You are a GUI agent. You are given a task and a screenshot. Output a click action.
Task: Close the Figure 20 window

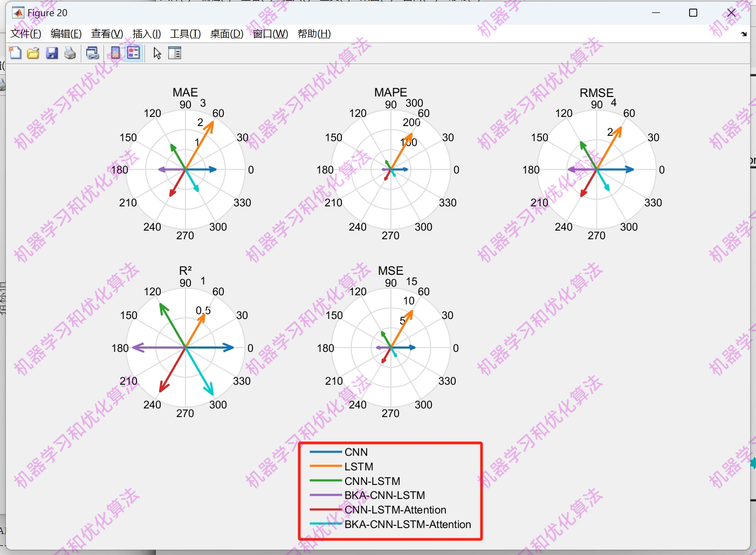(x=731, y=12)
